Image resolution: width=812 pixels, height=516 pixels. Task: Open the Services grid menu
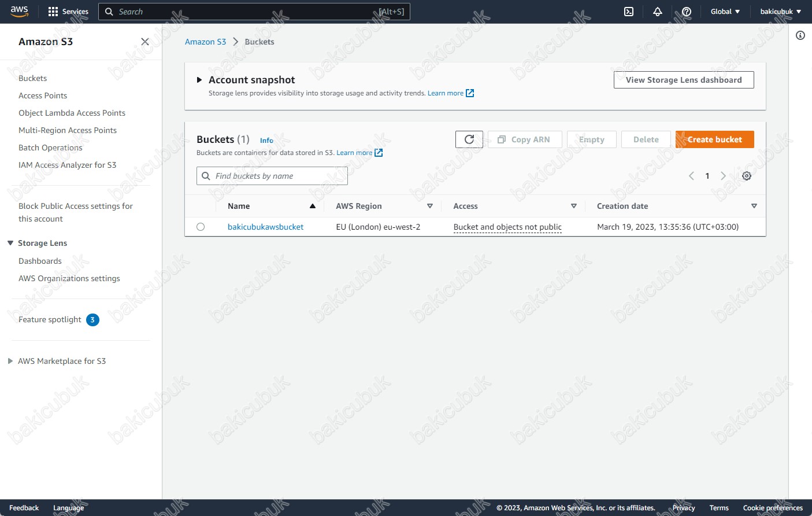click(68, 12)
